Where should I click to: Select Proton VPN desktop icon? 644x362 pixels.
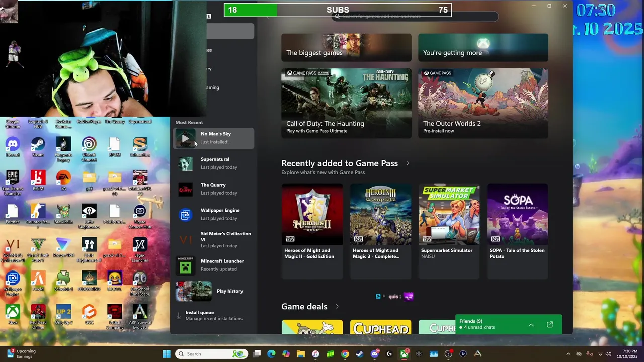click(63, 248)
